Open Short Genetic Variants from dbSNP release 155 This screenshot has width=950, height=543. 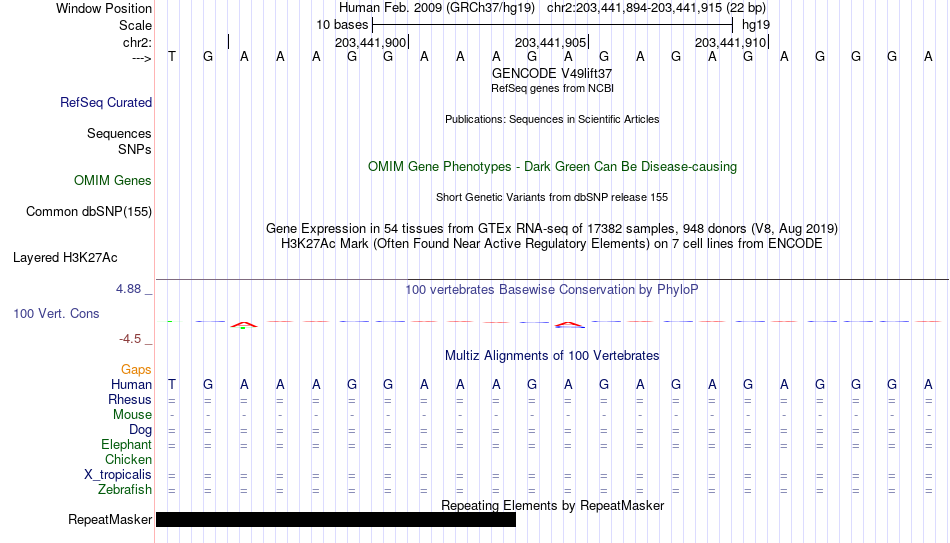552,198
